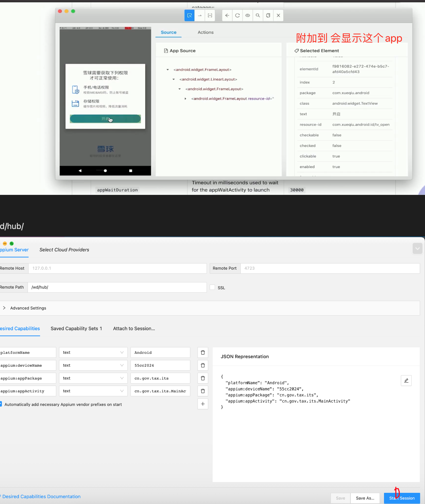Open type dropdown for appium:deviceName row

pos(93,365)
